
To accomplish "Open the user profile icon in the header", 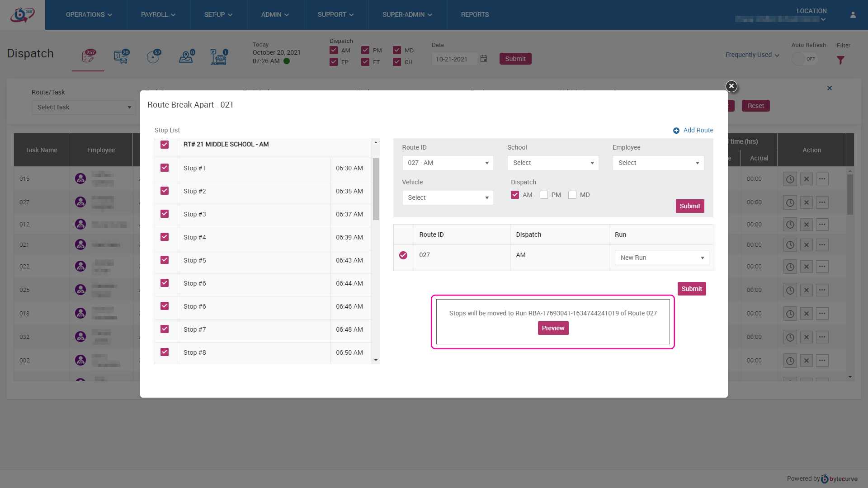I will (853, 15).
